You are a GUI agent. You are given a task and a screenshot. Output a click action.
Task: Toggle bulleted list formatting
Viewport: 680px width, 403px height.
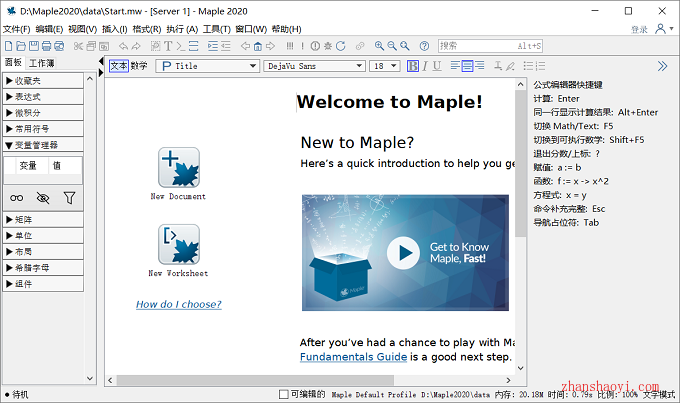click(528, 66)
